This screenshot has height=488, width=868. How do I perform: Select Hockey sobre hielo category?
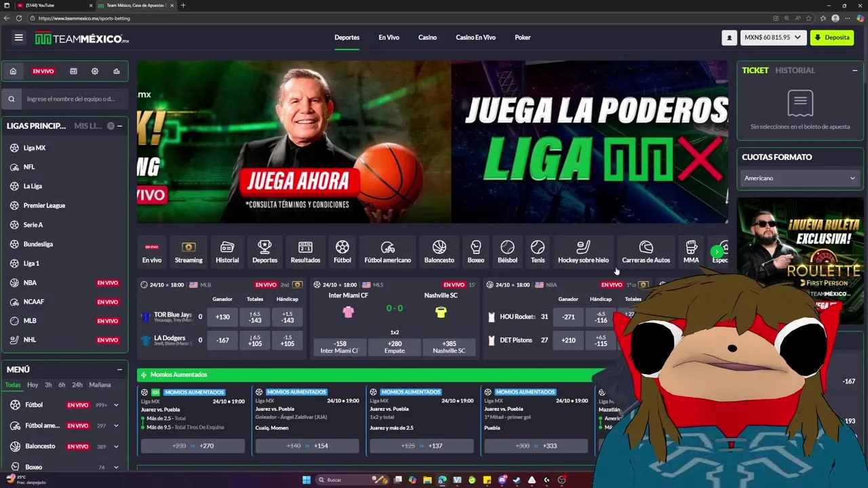pyautogui.click(x=583, y=251)
